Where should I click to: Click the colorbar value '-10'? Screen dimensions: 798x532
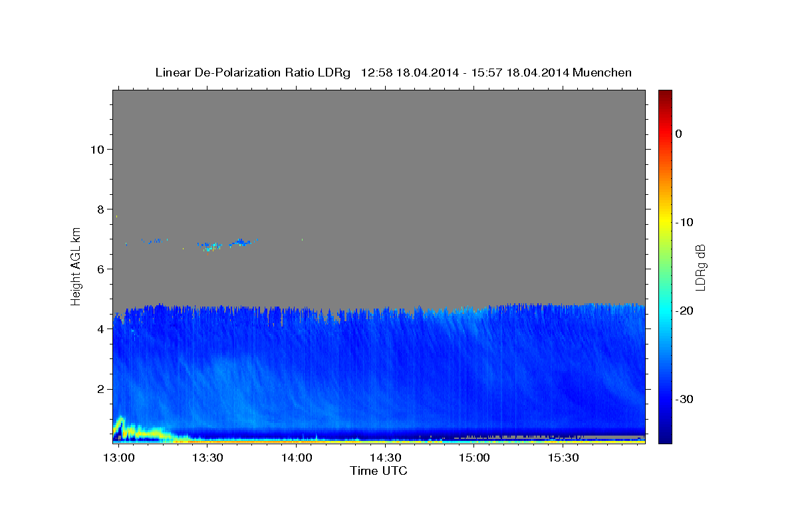[685, 222]
